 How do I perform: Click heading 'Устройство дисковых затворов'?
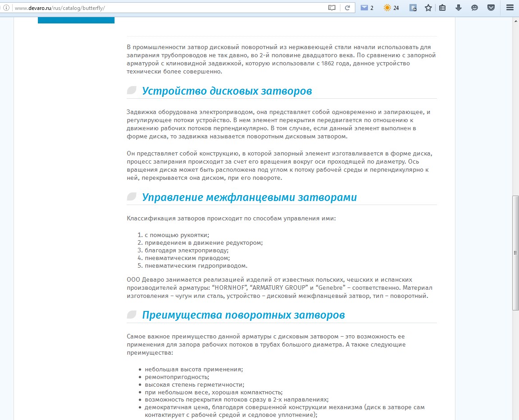coord(227,91)
